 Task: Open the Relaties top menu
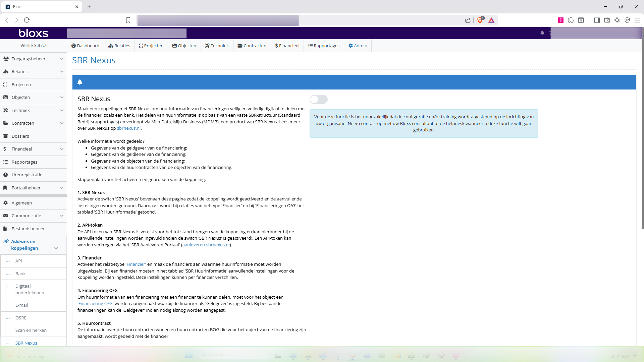[x=119, y=46]
